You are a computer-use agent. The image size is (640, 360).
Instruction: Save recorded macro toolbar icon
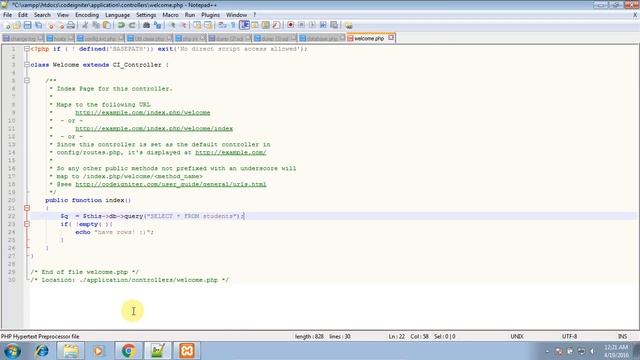click(x=334, y=25)
